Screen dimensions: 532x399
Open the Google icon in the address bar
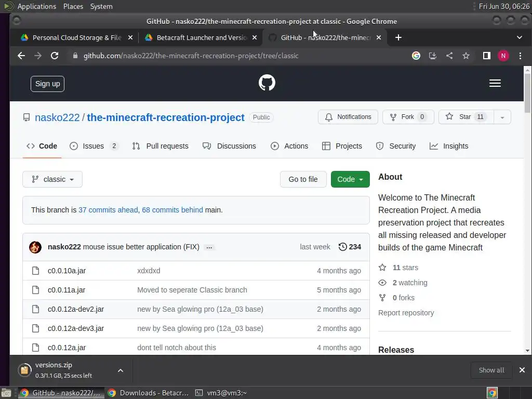click(x=416, y=56)
